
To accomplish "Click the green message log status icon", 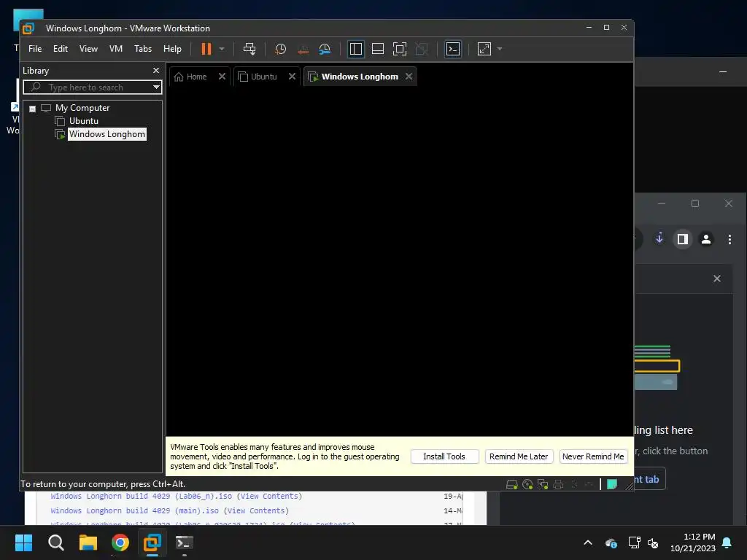I will pos(612,485).
